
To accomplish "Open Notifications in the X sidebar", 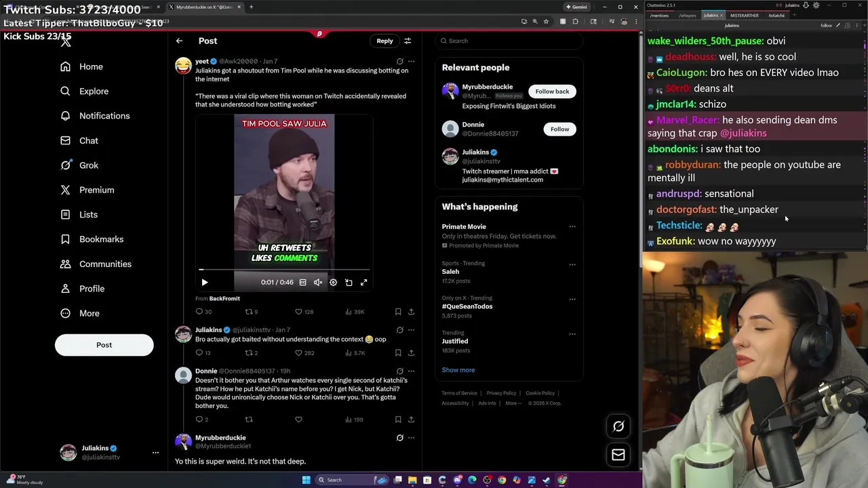I will [x=94, y=116].
